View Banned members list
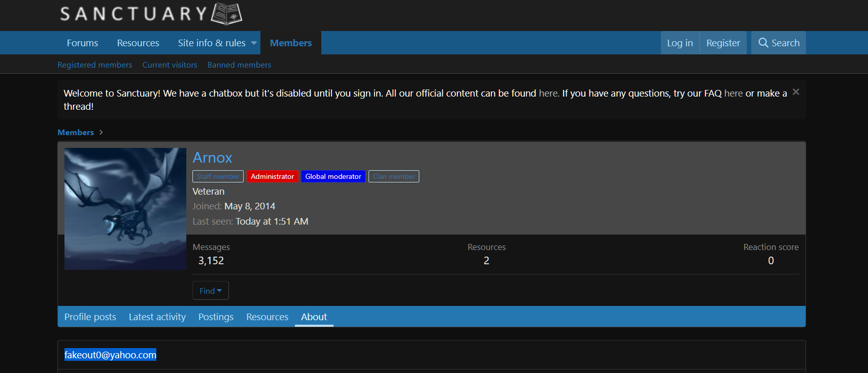This screenshot has width=868, height=373. click(x=239, y=65)
